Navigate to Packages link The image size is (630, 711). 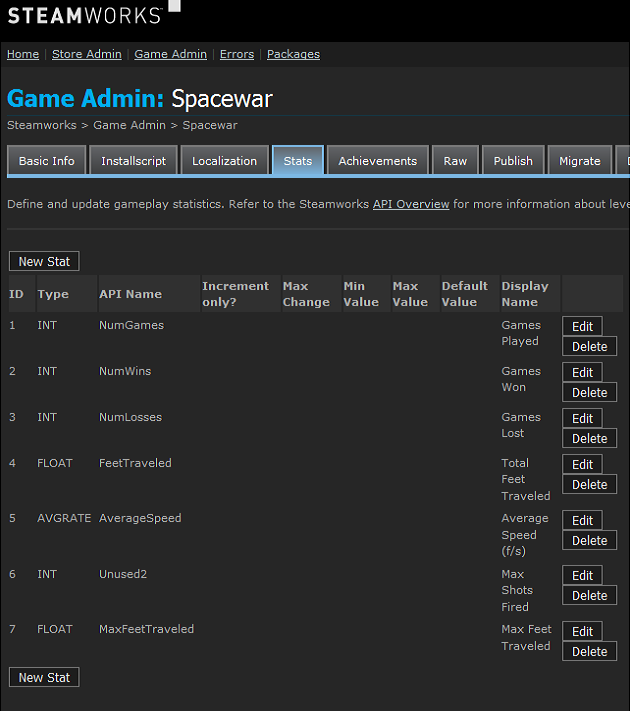[293, 54]
